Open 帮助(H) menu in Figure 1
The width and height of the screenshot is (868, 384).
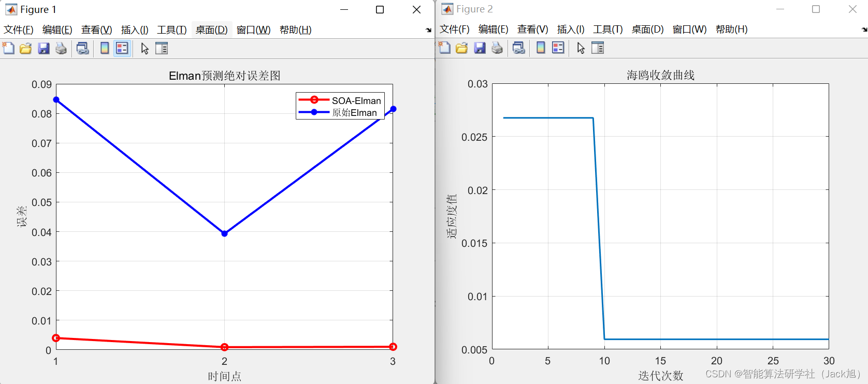(x=296, y=30)
